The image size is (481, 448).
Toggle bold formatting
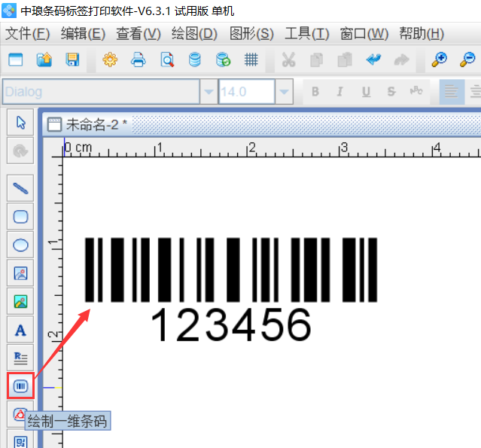coord(315,91)
